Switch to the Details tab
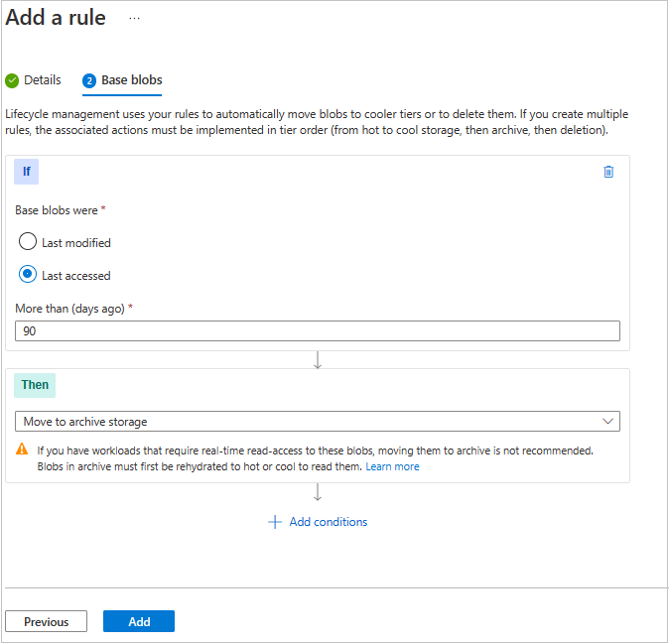 click(x=43, y=80)
